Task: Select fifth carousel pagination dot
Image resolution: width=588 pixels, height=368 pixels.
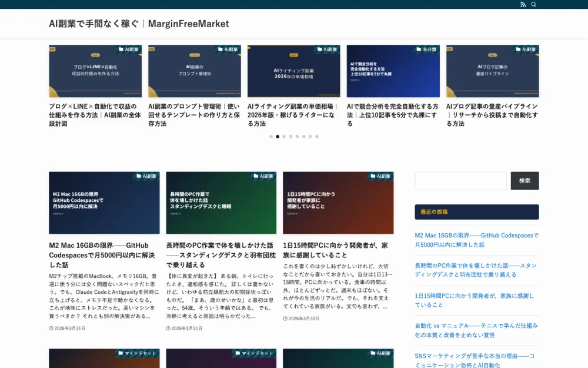Action: 297,137
